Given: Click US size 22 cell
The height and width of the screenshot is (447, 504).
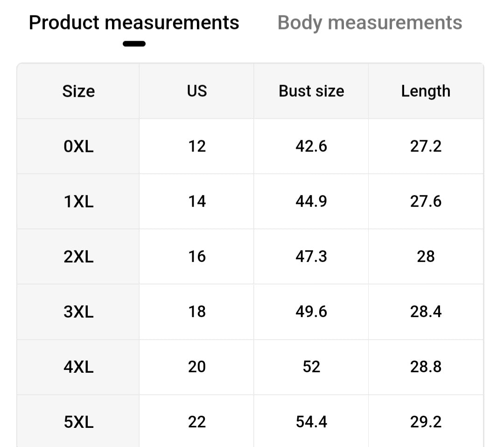Looking at the screenshot, I should coord(196,422).
